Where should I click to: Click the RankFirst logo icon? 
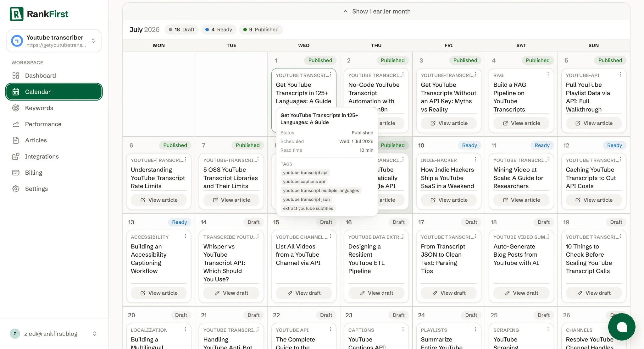click(17, 14)
